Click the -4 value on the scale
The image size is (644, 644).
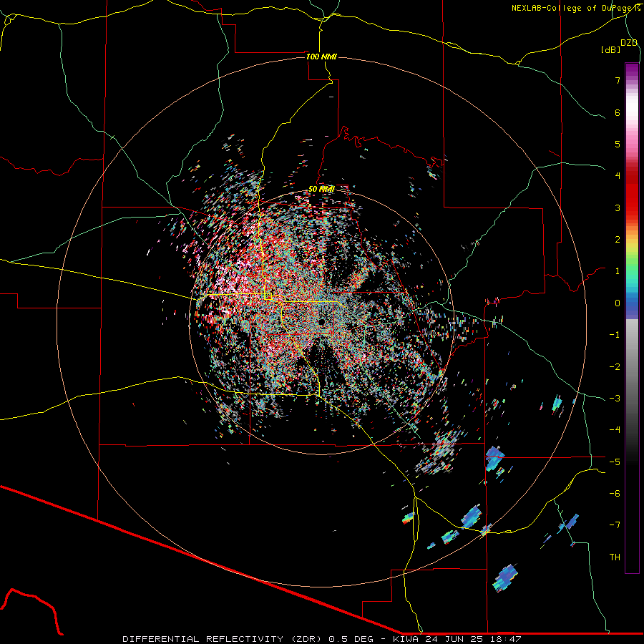(x=615, y=430)
